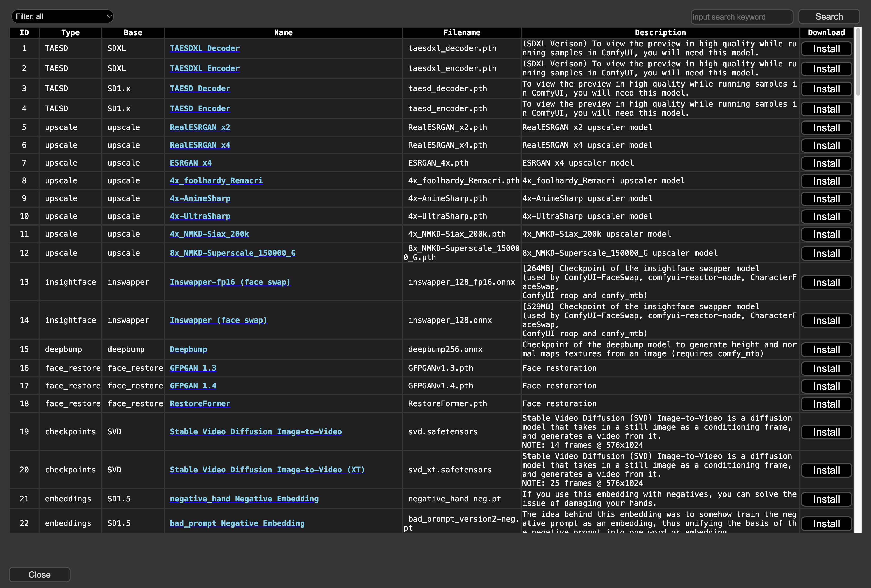Install inswapper_128_fp16.onnx model
The height and width of the screenshot is (588, 871).
(x=826, y=283)
